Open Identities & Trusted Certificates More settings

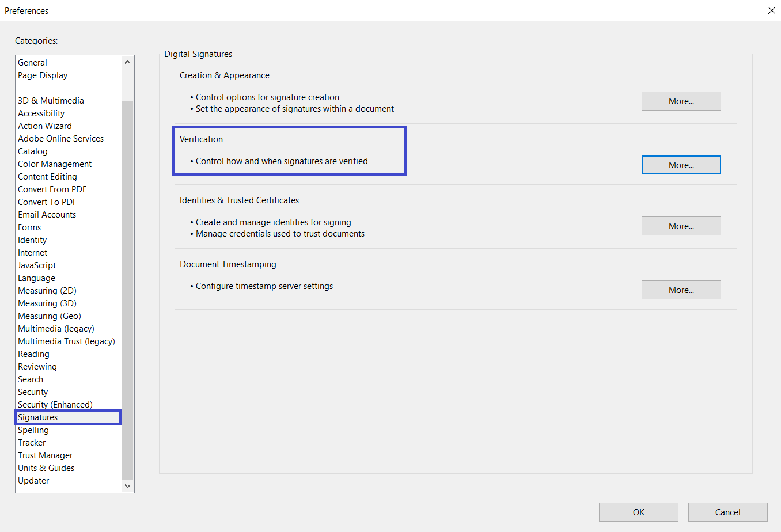(681, 226)
